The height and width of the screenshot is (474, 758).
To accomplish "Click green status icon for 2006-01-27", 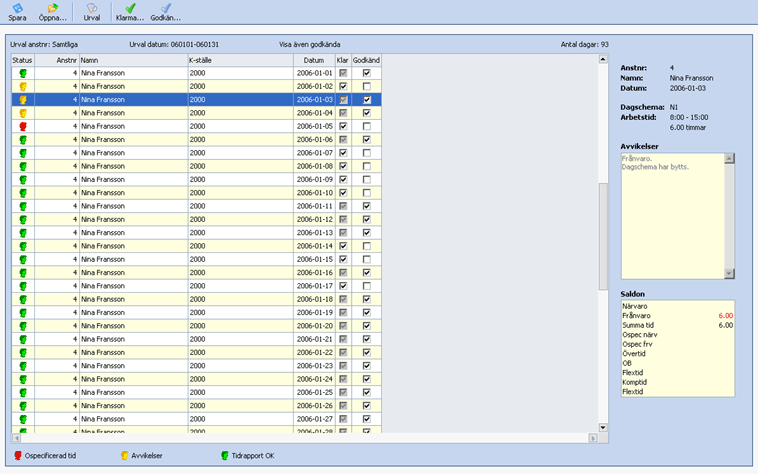I will (23, 419).
